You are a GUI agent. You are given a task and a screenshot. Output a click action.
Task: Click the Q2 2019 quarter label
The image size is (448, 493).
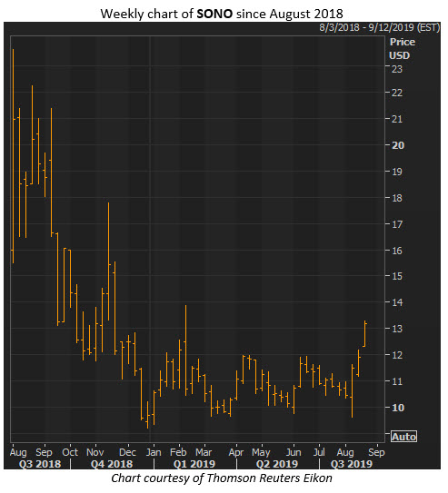277,464
